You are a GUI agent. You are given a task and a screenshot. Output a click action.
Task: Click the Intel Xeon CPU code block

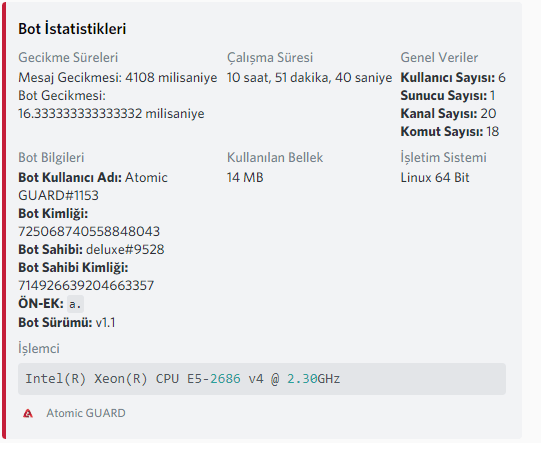[262, 379]
